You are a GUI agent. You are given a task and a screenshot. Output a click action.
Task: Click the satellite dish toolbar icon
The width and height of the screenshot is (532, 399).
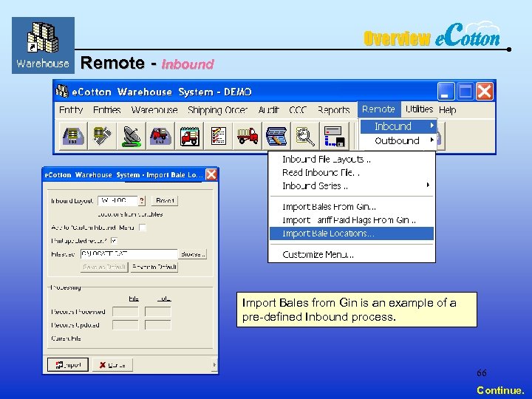(x=132, y=136)
